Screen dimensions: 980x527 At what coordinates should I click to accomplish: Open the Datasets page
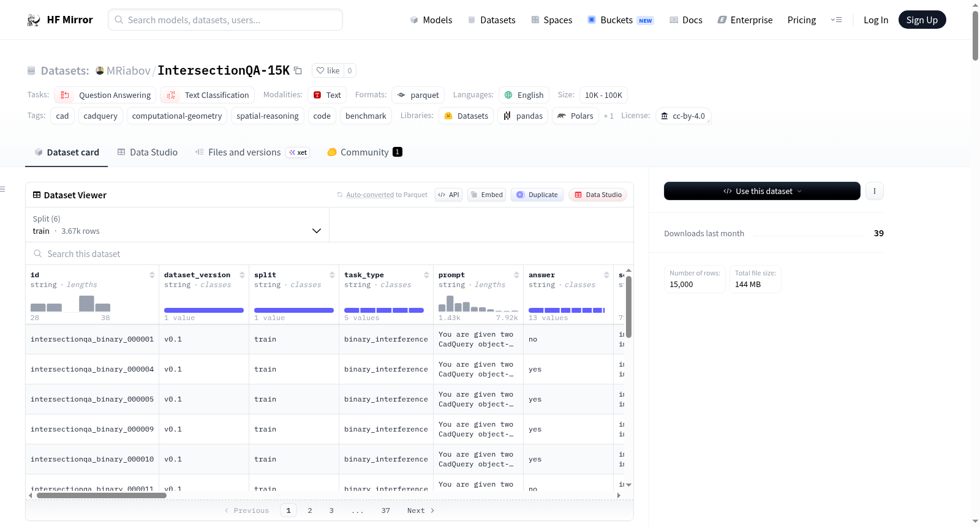[x=492, y=20]
